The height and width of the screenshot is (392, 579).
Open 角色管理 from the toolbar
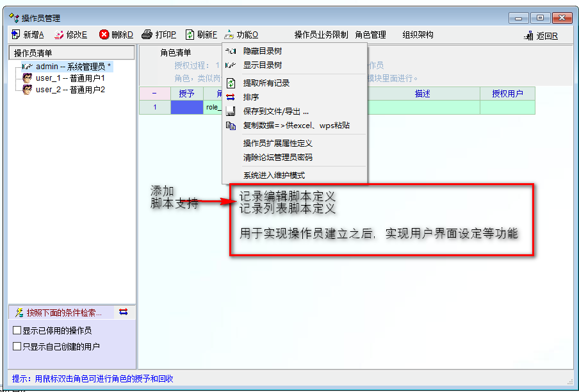pyautogui.click(x=370, y=35)
